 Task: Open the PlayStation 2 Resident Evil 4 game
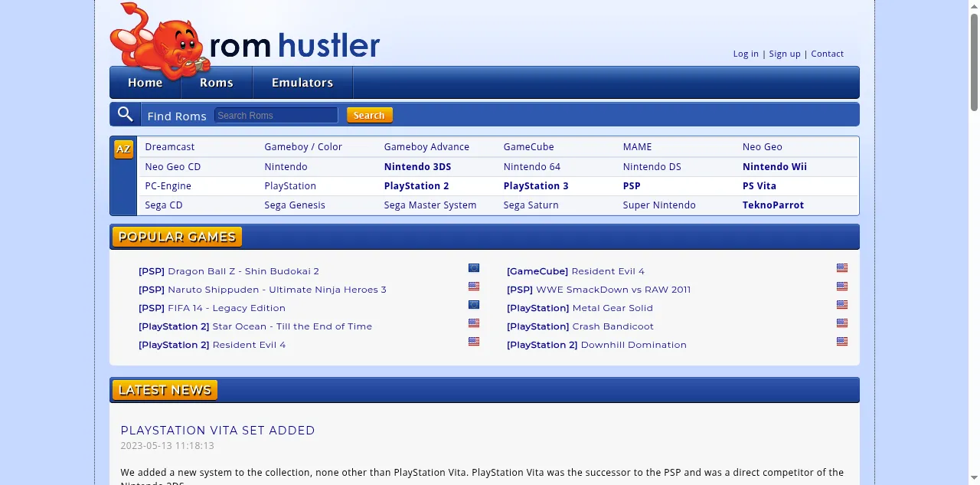[x=212, y=345]
